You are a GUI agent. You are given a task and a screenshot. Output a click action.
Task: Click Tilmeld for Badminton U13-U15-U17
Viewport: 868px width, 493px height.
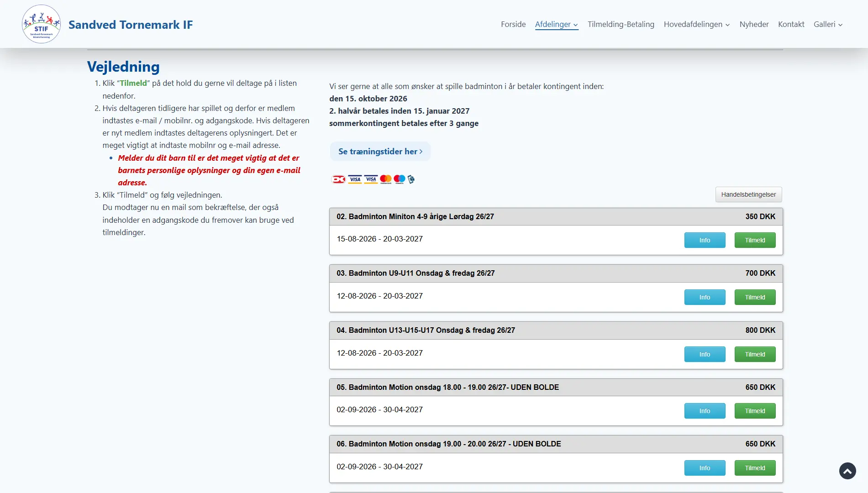click(755, 354)
